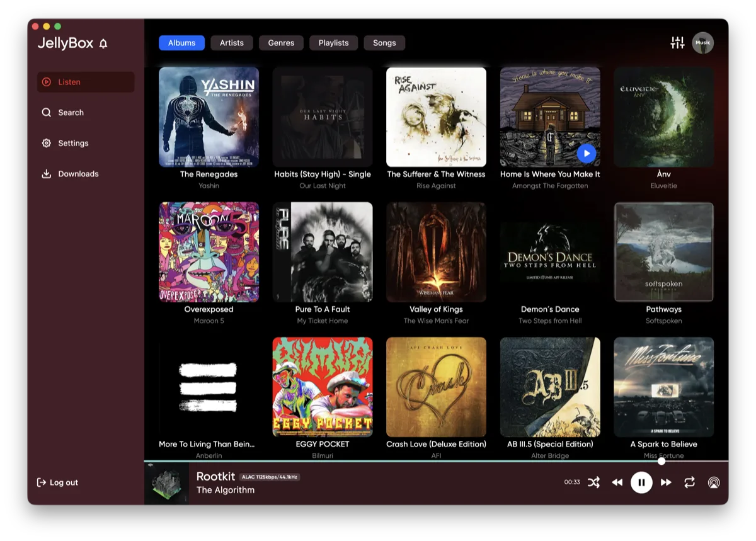Toggle repeat mode

pyautogui.click(x=690, y=482)
